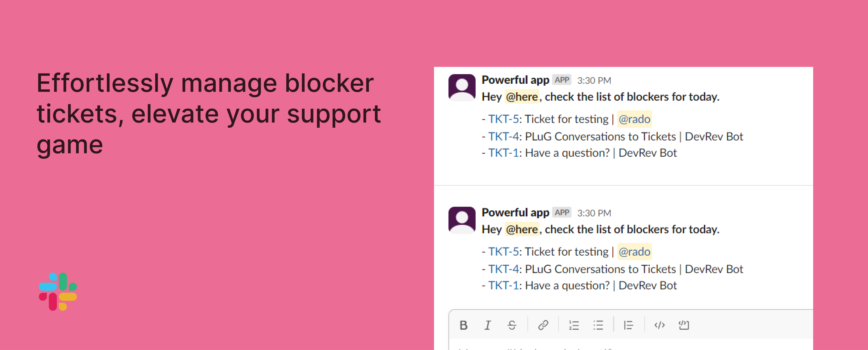Open TKT-4 link in the first message
Screen dimensions: 868x350
tap(503, 137)
